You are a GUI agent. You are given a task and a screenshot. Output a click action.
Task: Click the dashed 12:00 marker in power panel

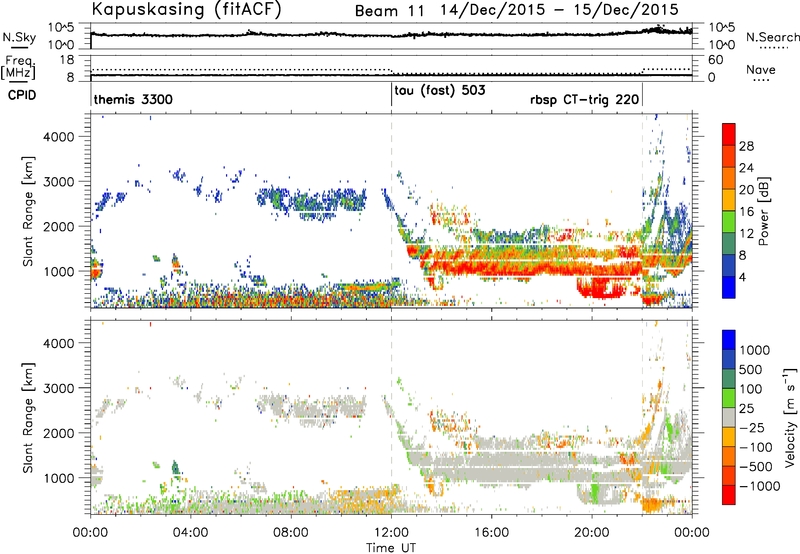pos(391,211)
